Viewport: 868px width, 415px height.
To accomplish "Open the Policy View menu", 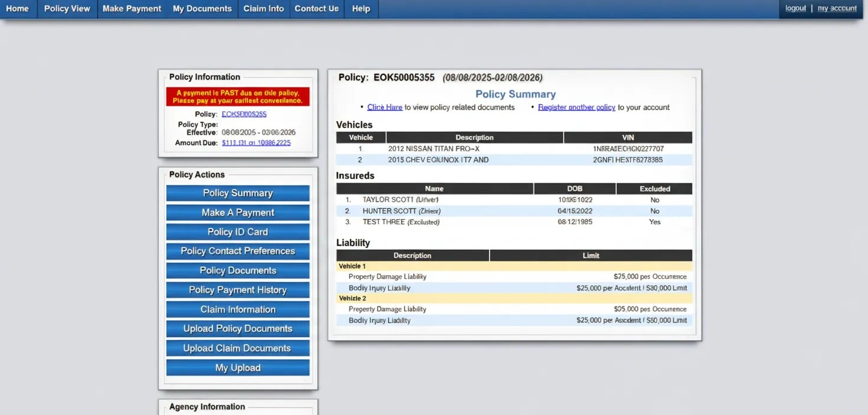I will tap(67, 8).
